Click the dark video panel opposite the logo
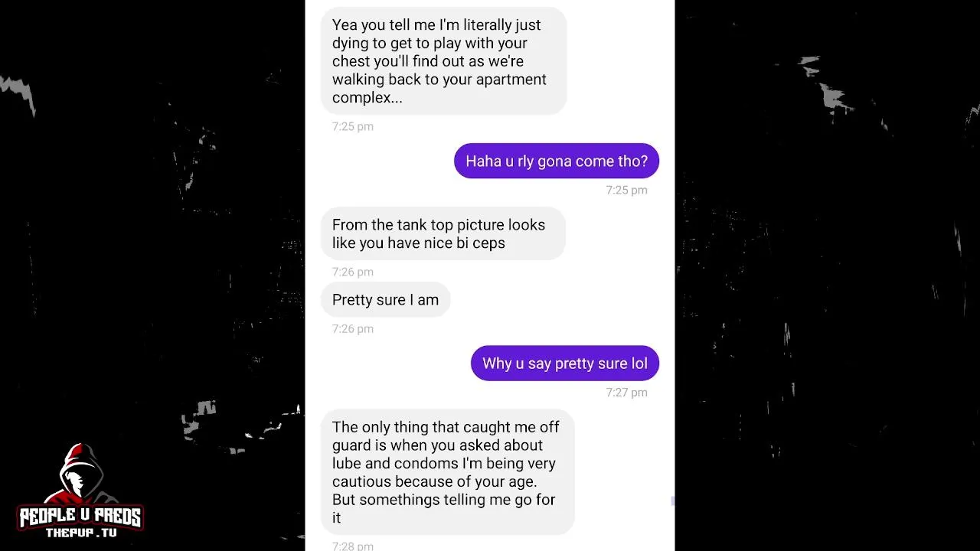The height and width of the screenshot is (551, 980). click(827, 275)
